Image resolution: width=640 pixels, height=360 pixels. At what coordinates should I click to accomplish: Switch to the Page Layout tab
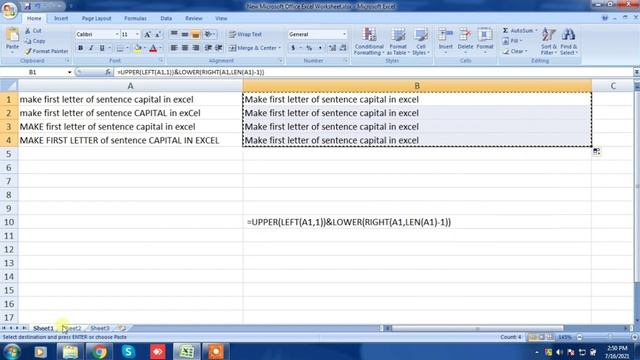point(96,18)
